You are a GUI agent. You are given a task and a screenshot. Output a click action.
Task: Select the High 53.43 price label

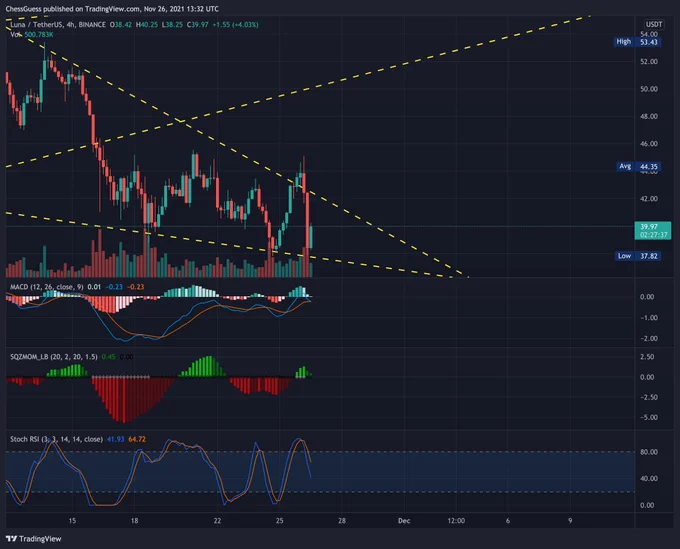(x=638, y=42)
